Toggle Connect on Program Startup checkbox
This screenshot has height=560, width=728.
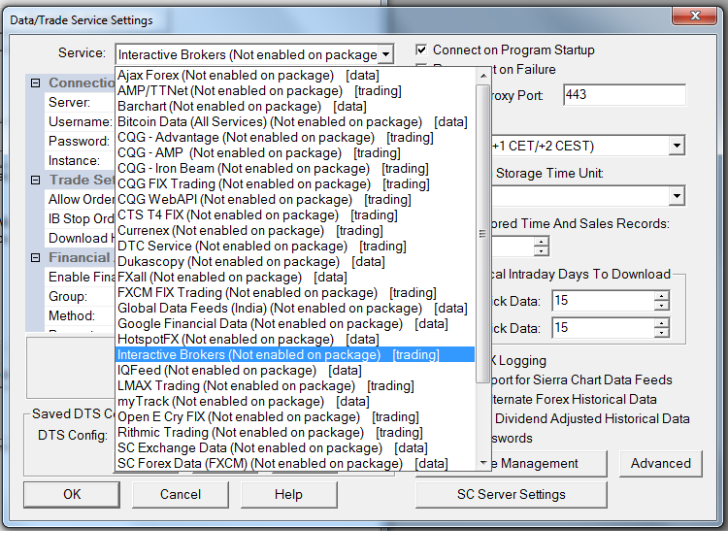click(x=421, y=49)
